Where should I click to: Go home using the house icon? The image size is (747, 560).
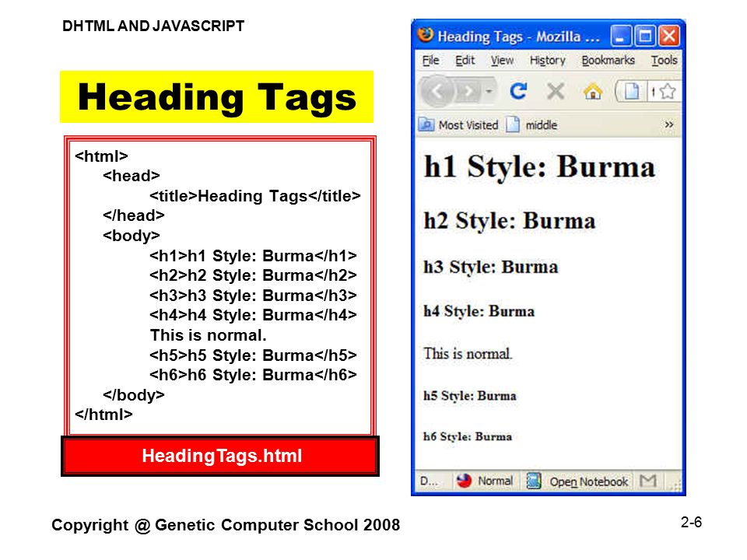pyautogui.click(x=593, y=91)
